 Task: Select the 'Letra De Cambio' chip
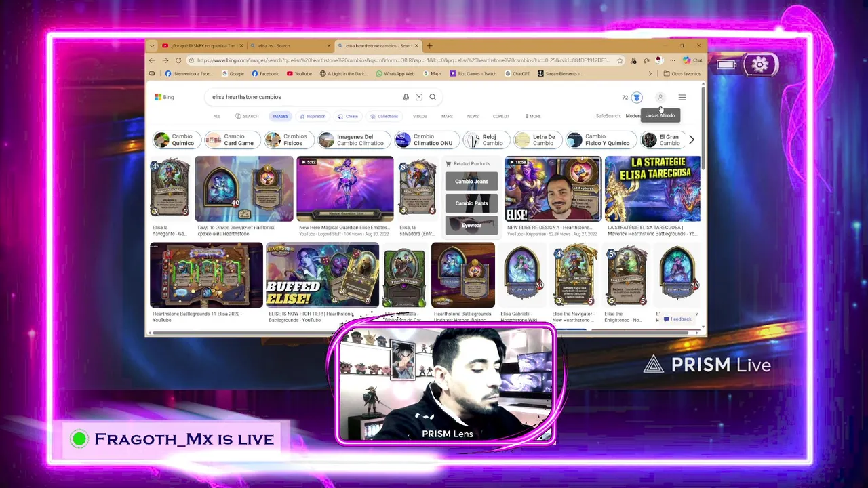tap(537, 140)
